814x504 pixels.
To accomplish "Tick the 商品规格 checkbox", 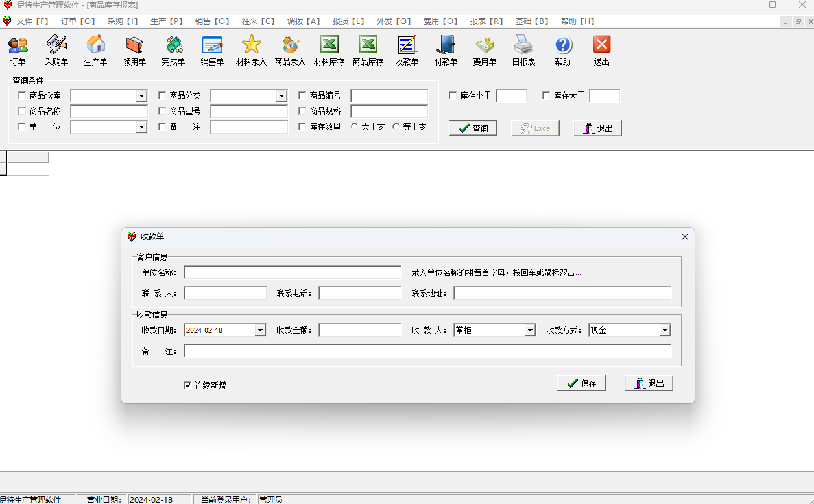I will coord(303,111).
